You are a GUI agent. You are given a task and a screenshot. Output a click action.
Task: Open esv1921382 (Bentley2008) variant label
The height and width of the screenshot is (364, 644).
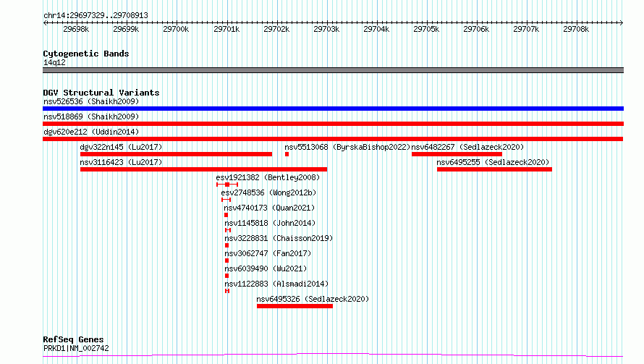[268, 177]
